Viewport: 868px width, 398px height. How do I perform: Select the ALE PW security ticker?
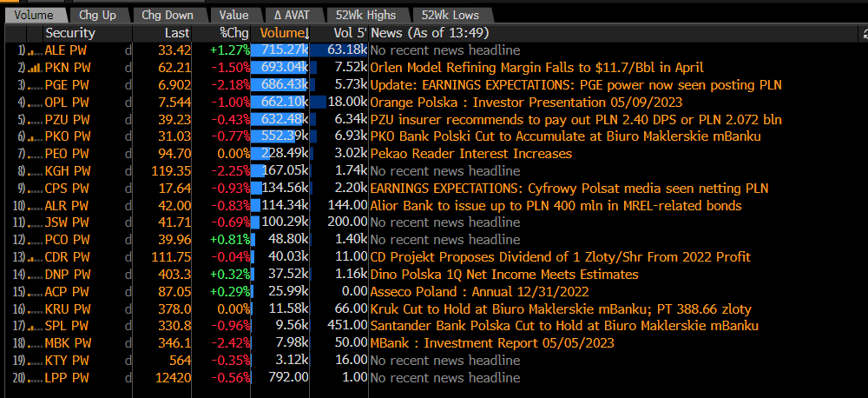[67, 51]
